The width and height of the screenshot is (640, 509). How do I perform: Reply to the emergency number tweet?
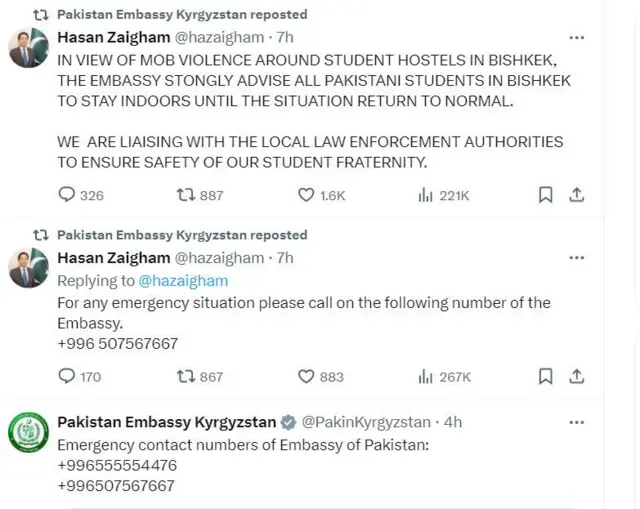tap(67, 376)
